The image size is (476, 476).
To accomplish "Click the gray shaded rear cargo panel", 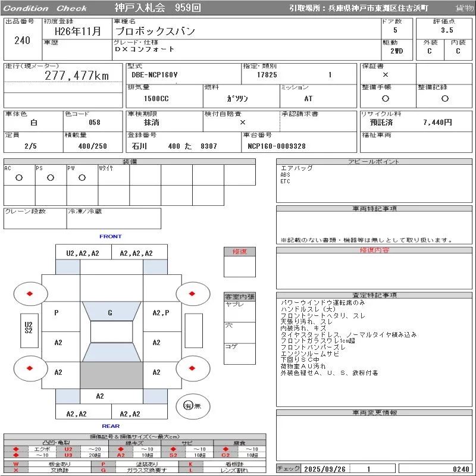I will point(111,375).
